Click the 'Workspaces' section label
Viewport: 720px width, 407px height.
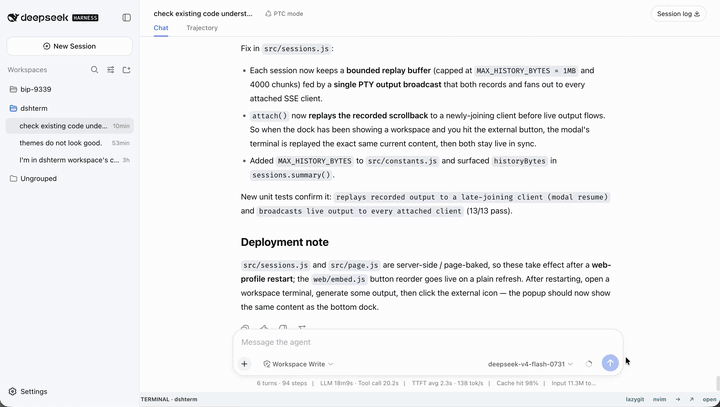[27, 70]
